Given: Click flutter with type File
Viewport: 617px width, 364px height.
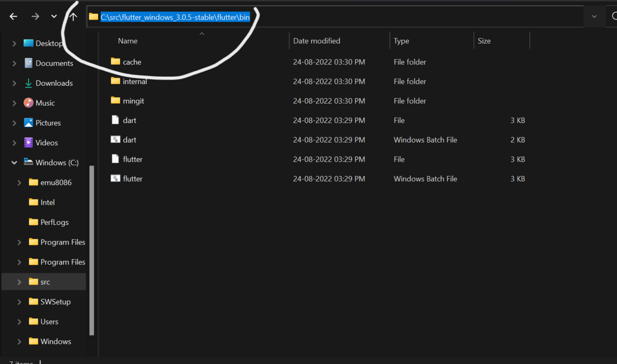Looking at the screenshot, I should (132, 159).
